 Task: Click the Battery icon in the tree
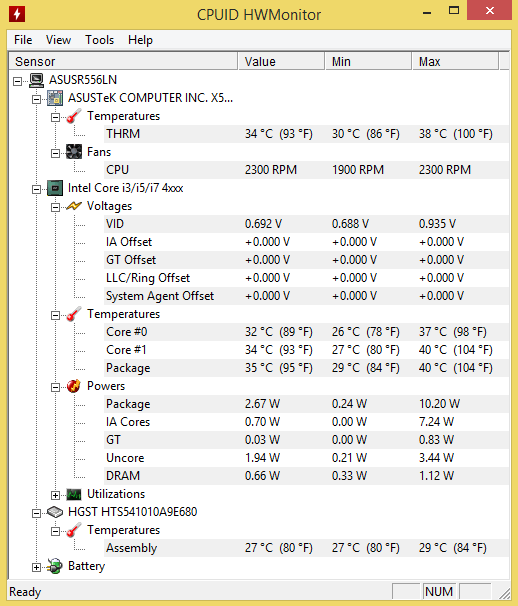click(55, 567)
